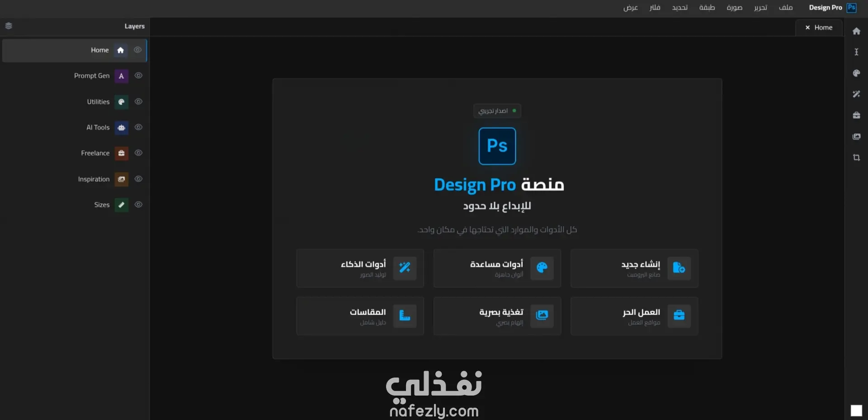The image size is (868, 420).
Task: Open the إنشاء جديد card
Action: [x=634, y=268]
